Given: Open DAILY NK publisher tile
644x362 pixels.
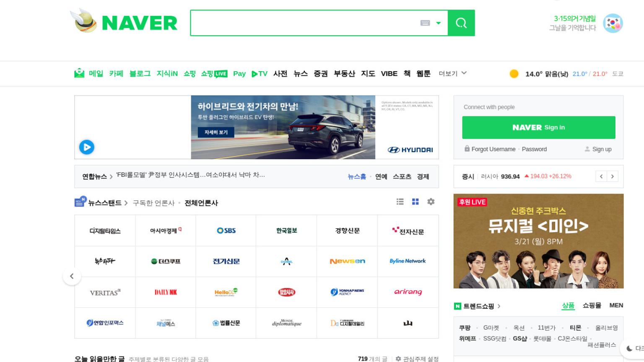Looking at the screenshot, I should 166,292.
